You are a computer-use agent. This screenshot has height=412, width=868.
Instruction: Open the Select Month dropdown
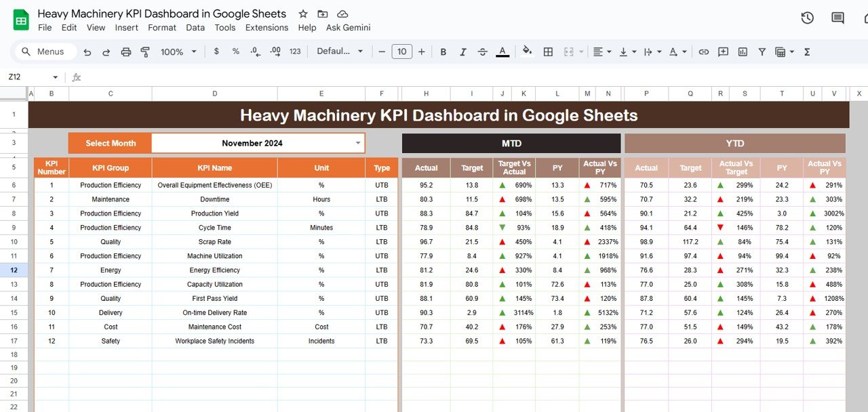(x=358, y=143)
